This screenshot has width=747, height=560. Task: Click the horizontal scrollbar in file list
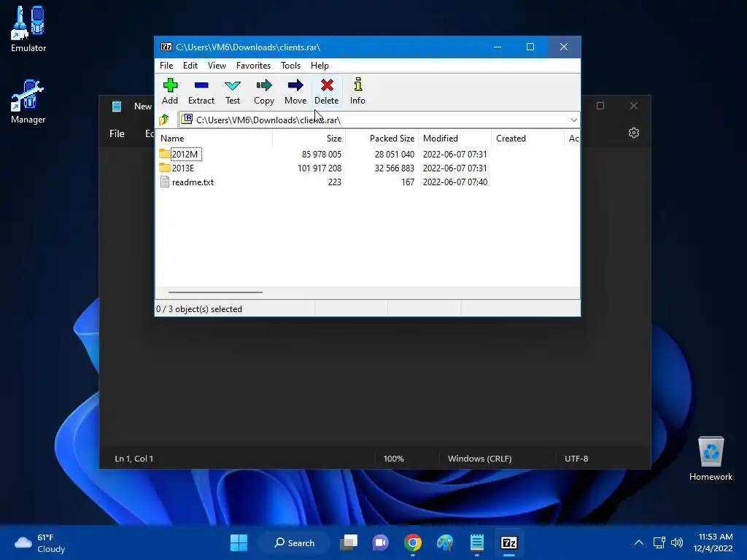pyautogui.click(x=215, y=292)
